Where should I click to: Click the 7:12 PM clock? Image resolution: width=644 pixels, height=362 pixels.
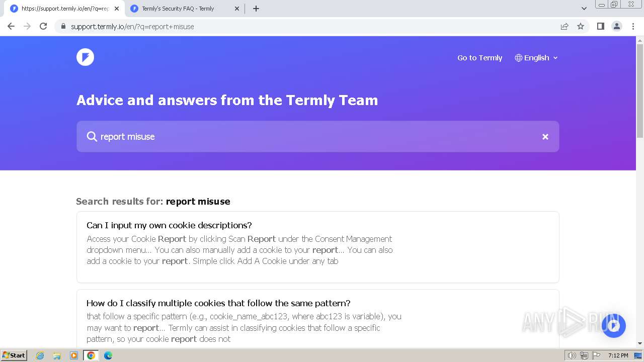click(x=618, y=355)
